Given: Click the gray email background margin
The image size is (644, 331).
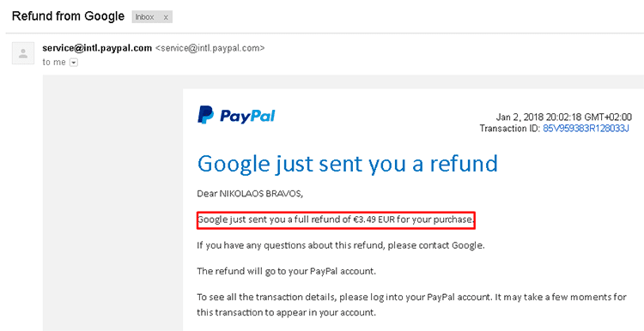Looking at the screenshot, I should pyautogui.click(x=113, y=205).
